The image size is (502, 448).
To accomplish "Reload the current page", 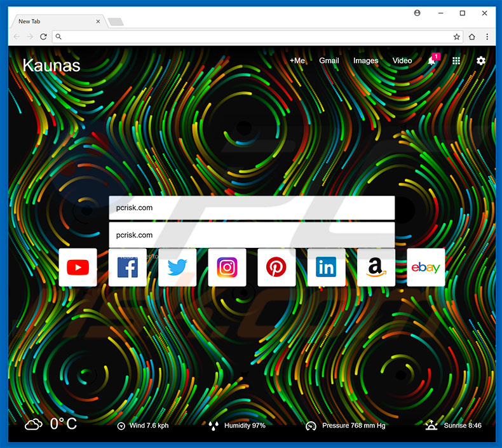I will [44, 37].
